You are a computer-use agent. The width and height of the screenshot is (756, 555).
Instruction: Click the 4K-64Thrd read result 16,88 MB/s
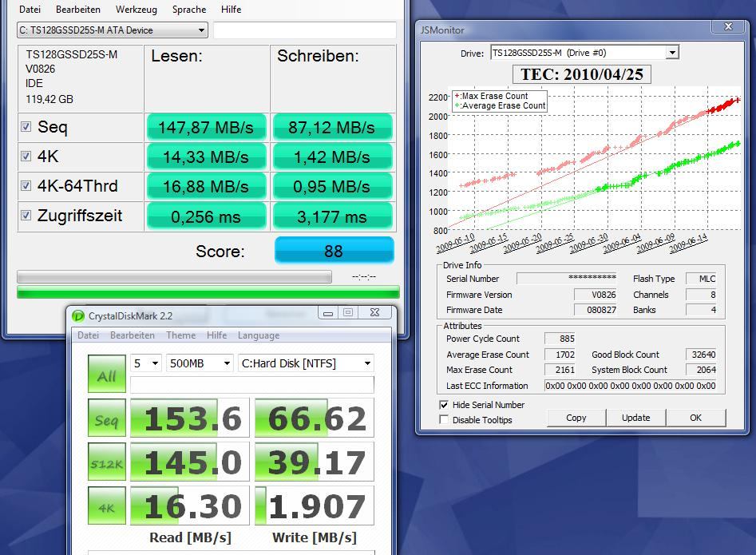point(206,187)
